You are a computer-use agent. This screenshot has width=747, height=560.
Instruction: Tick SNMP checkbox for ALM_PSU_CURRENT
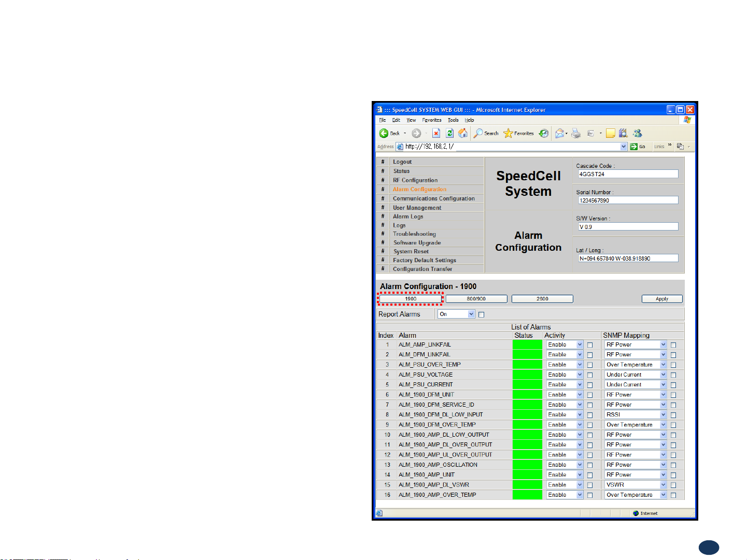point(673,385)
